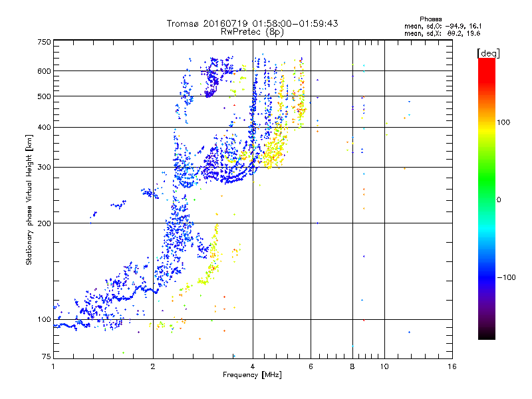Click the "16" frequency tick label

coord(452,366)
